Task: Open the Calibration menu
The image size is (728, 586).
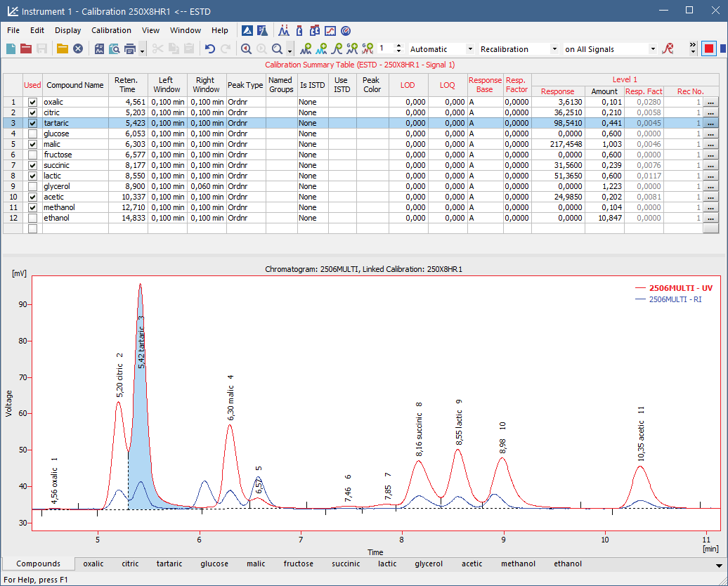Action: click(x=111, y=30)
